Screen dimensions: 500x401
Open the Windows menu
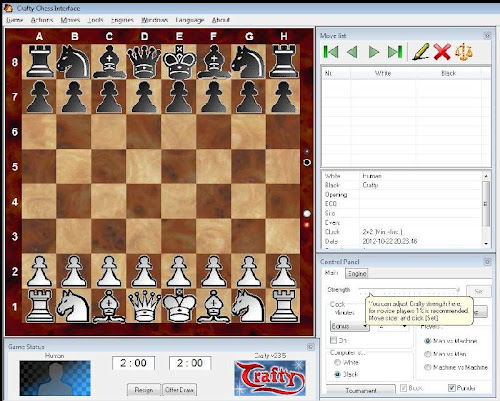(x=154, y=20)
